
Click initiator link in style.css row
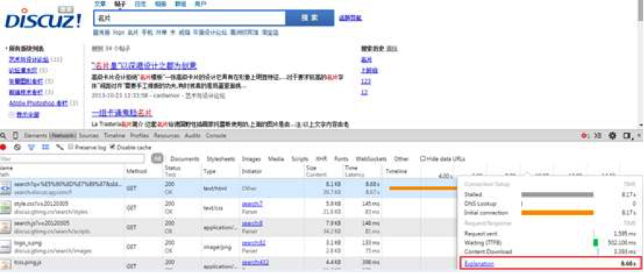(x=252, y=204)
